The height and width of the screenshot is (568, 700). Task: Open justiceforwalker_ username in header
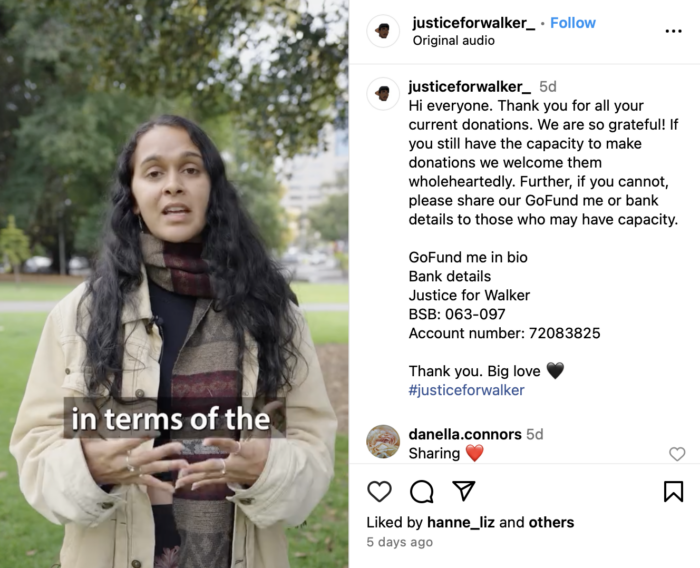click(x=474, y=23)
